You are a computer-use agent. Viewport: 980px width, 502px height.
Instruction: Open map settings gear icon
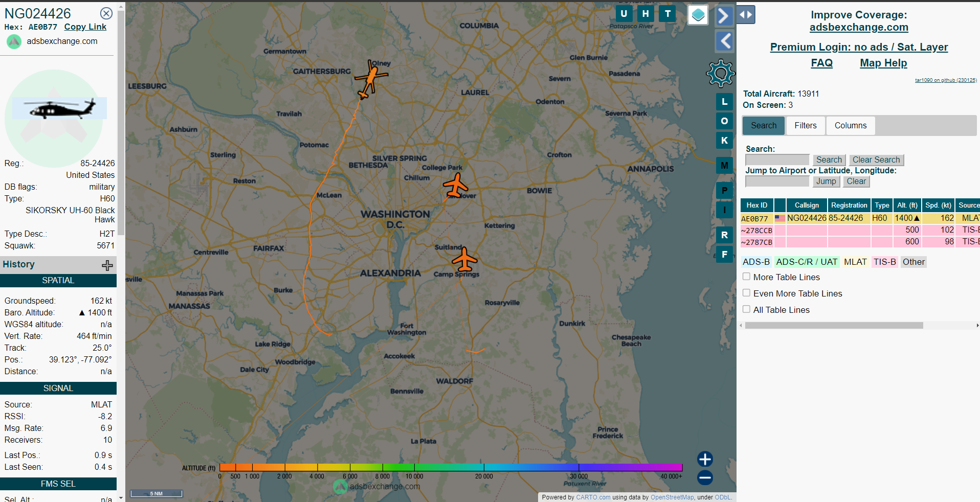click(720, 73)
